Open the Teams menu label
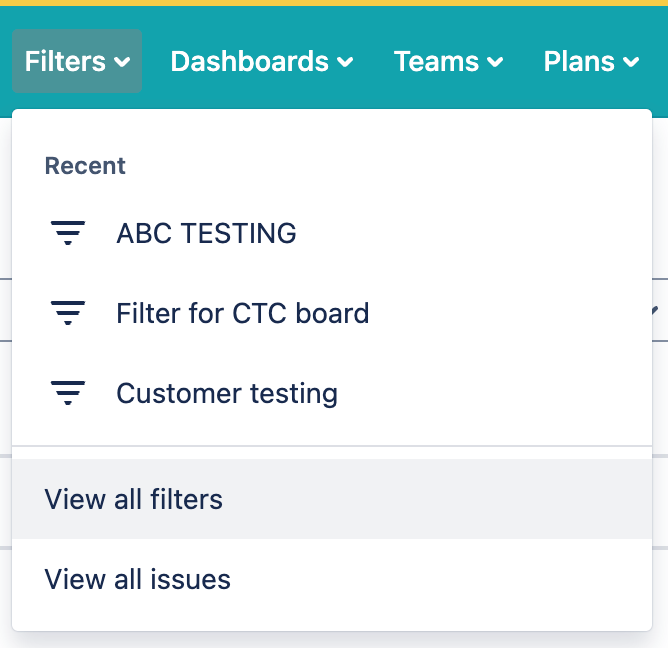This screenshot has height=648, width=668. pyautogui.click(x=437, y=62)
